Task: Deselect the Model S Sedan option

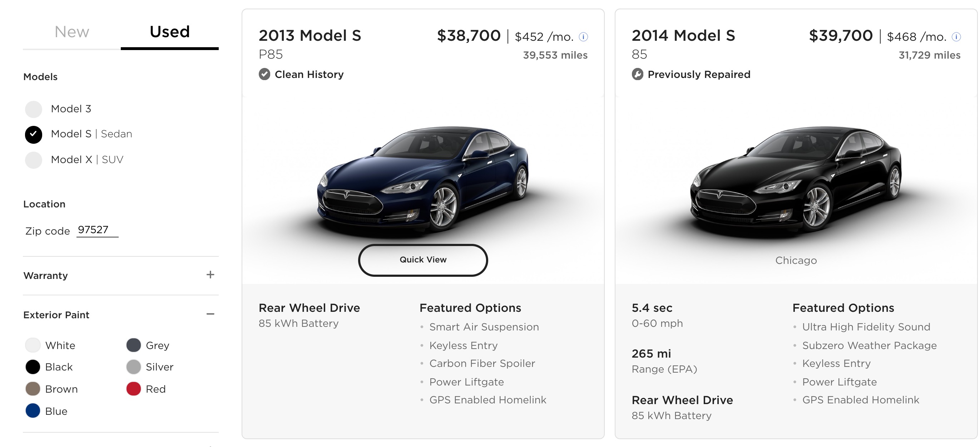Action: (34, 134)
